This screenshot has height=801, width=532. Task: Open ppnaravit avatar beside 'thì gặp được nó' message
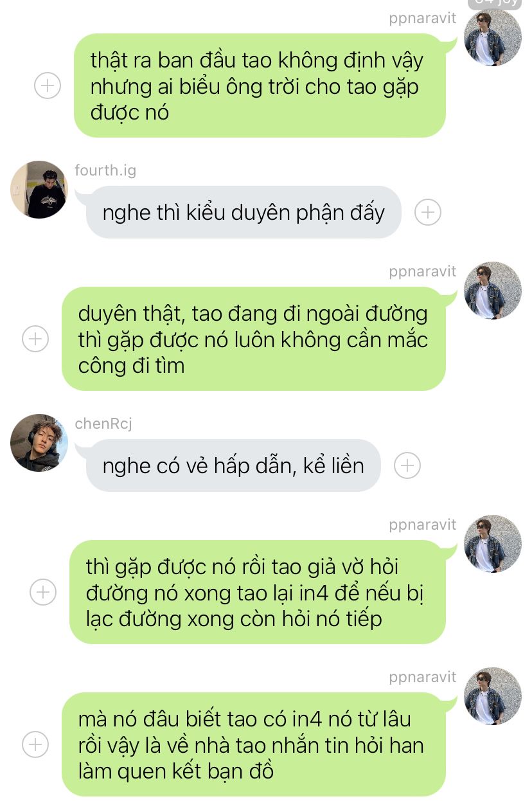[493, 544]
